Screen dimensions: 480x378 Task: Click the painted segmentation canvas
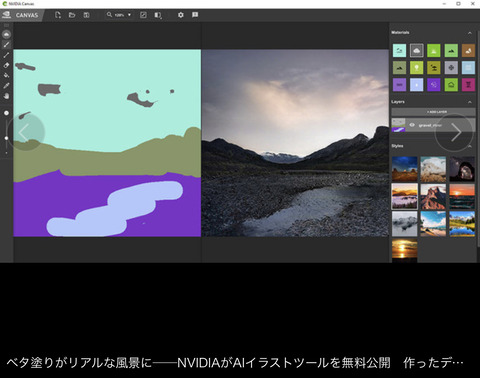click(107, 143)
